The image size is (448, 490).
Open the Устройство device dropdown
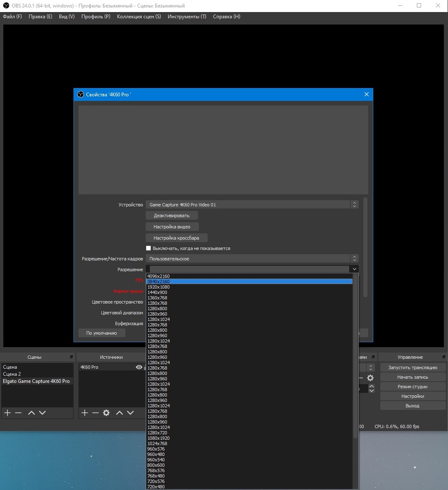pos(252,205)
